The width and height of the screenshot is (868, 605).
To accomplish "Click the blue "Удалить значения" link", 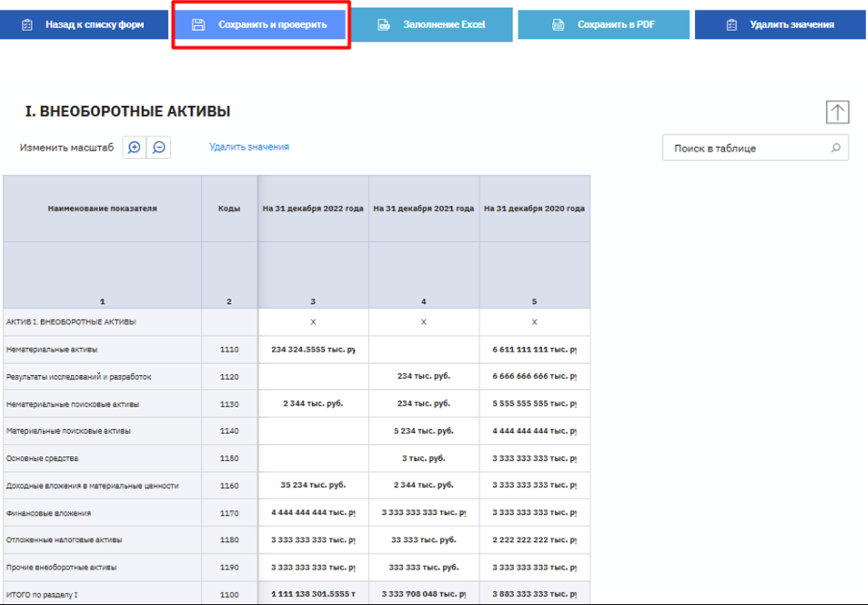I will coord(249,147).
